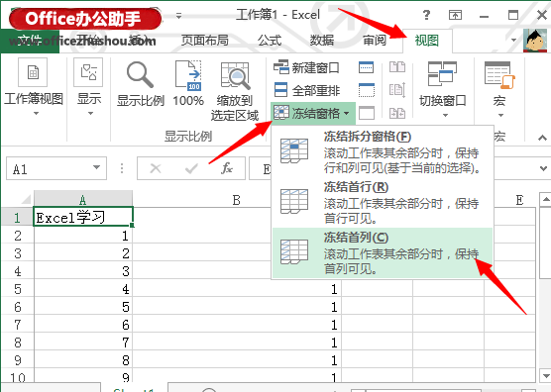Select cell A6 with value 5
This screenshot has width=551, height=392.
point(83,307)
